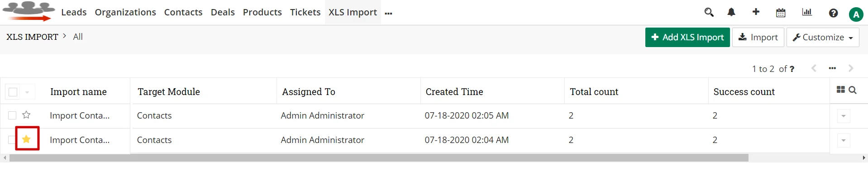Go to the Organizations module
The image size is (868, 181).
click(x=125, y=12)
